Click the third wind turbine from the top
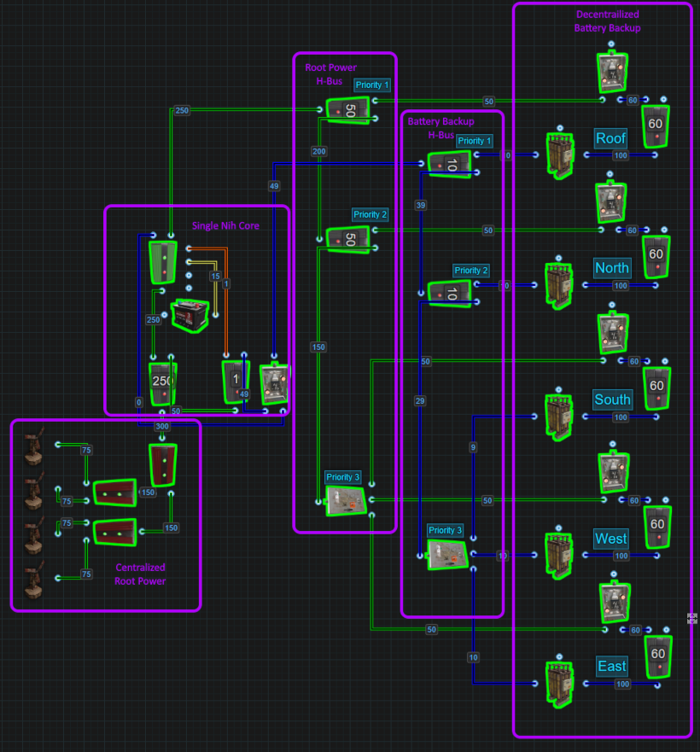 34,535
